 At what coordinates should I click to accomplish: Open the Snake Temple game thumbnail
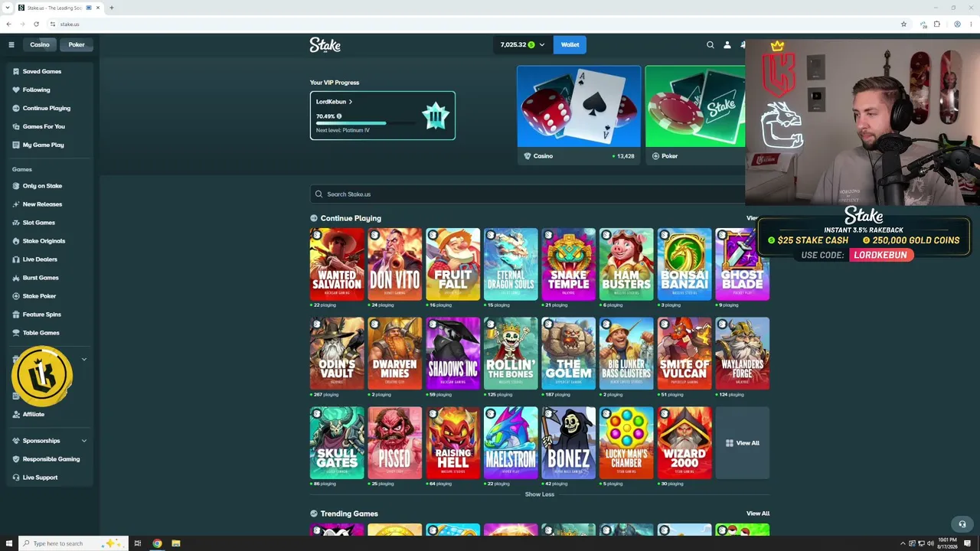569,264
